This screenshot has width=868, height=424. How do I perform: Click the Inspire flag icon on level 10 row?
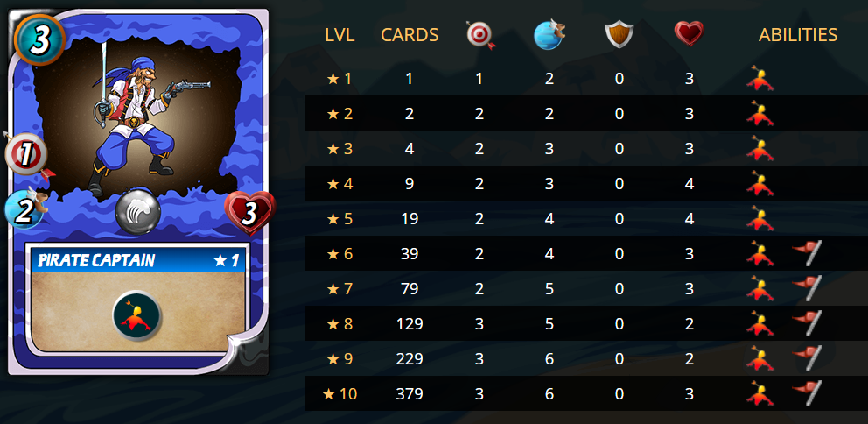point(807,393)
